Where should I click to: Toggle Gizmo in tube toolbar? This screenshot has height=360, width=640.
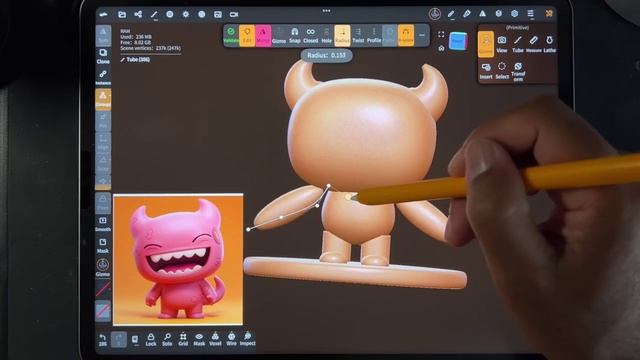pos(279,36)
